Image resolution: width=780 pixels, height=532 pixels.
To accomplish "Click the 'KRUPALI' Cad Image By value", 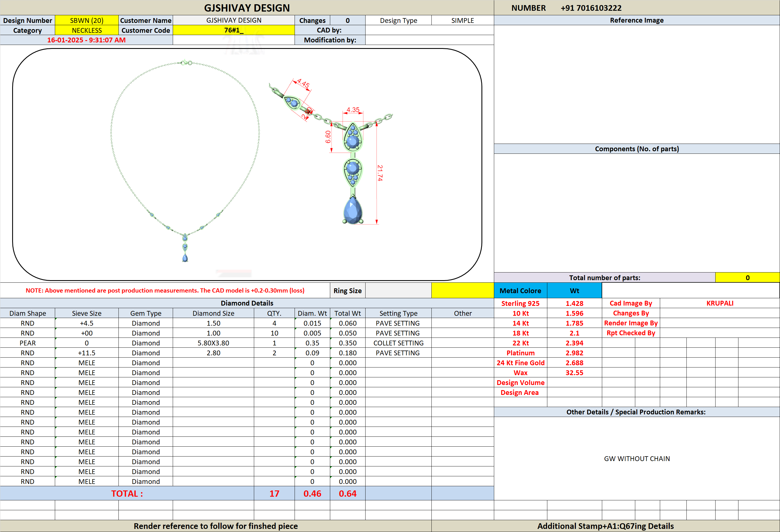I will click(719, 303).
